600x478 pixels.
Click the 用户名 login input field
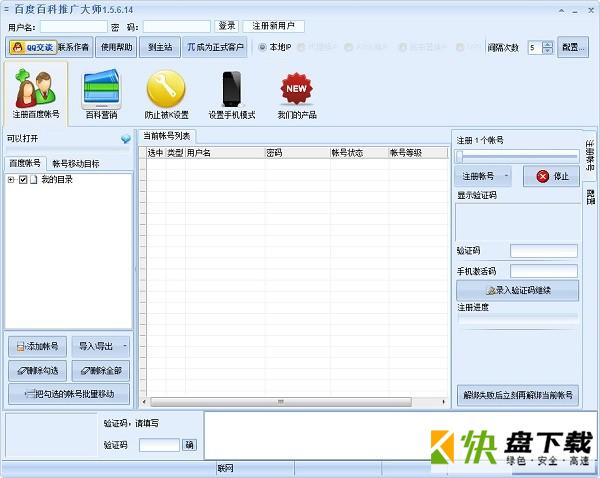74,26
